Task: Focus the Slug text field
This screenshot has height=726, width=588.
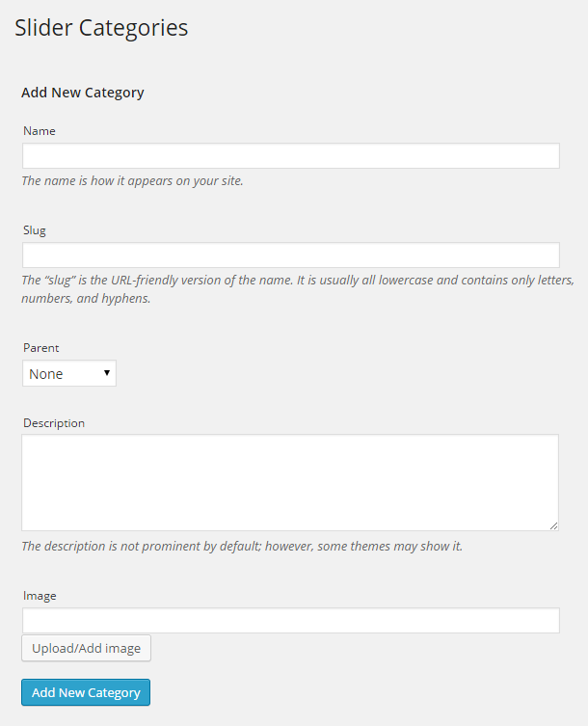Action: click(x=290, y=255)
